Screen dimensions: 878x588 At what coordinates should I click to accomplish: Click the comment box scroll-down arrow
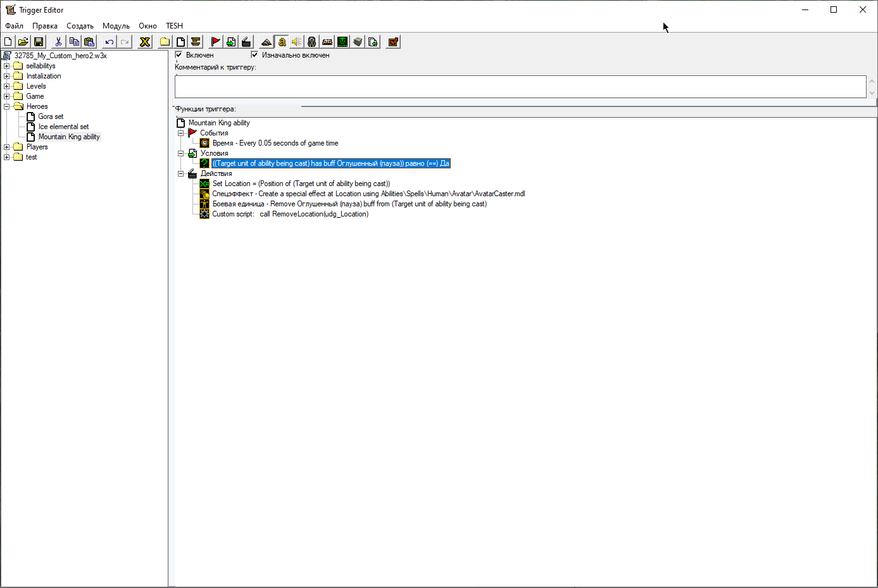tap(872, 92)
